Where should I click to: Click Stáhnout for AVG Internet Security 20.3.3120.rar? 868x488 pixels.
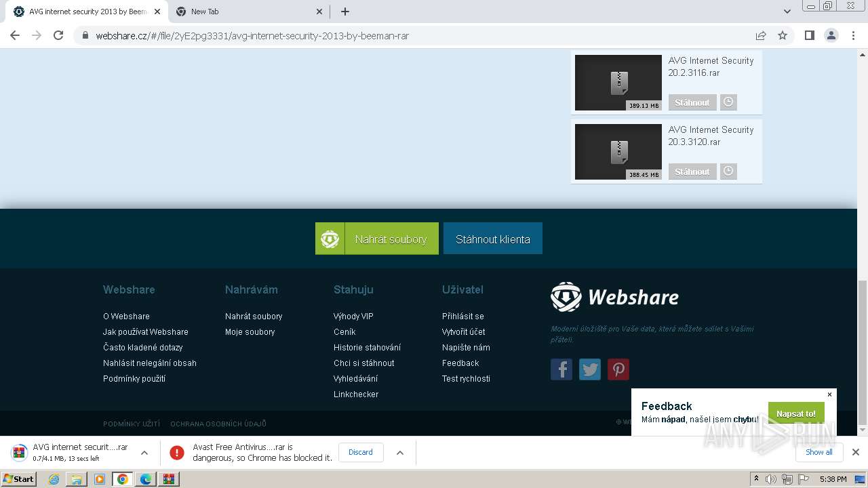(x=692, y=171)
